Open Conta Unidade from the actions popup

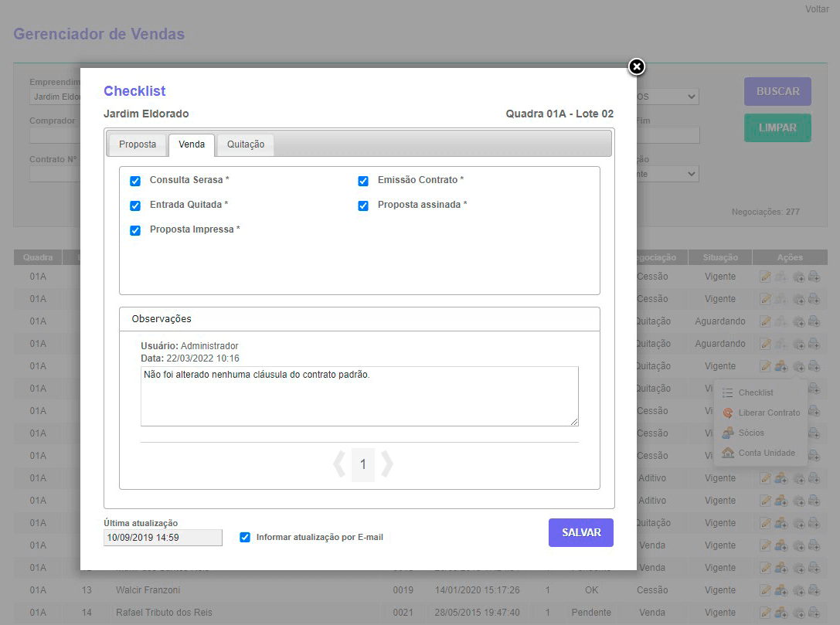766,453
